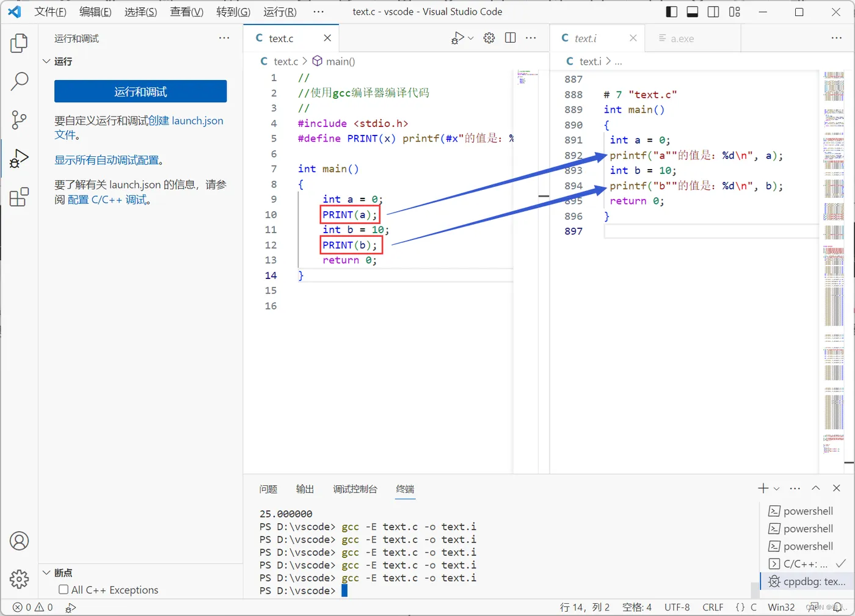Viewport: 855px width, 616px height.
Task: Click the text.i editor minimap
Action: tap(833, 263)
